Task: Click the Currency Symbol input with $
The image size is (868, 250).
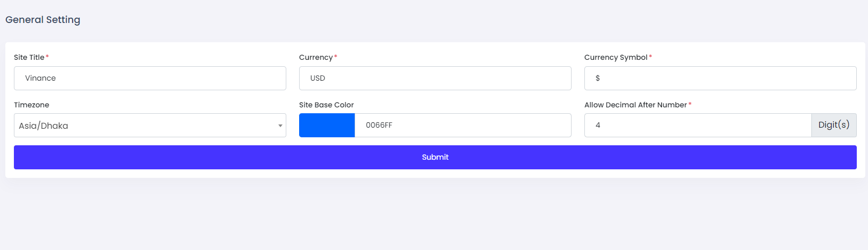Action: click(720, 78)
